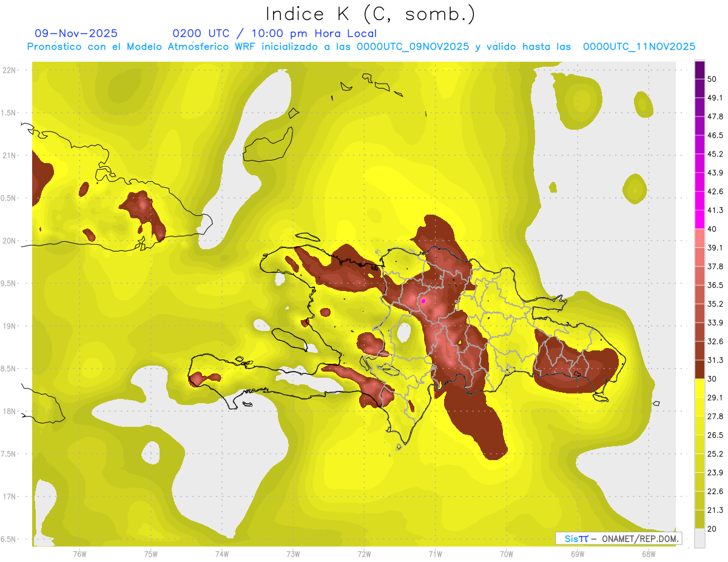This screenshot has width=728, height=562.
Task: Select the date text '09-Nov-2025'
Action: 76,33
